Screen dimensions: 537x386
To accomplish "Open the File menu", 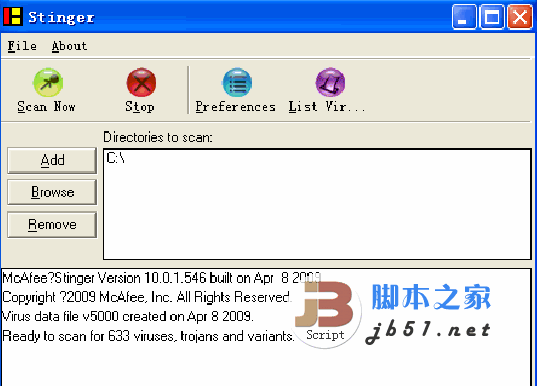I will (x=22, y=46).
